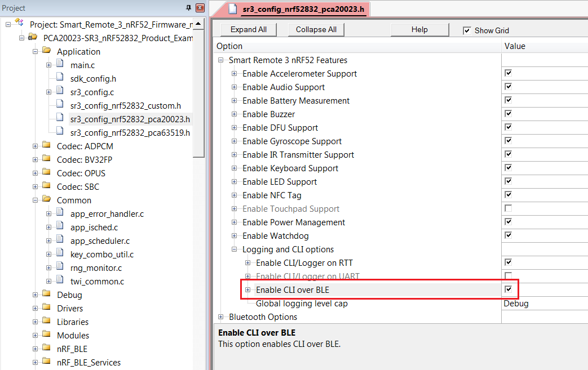Click the sr3_config_nrf52832_pca63519.h file icon
The image size is (588, 370).
click(60, 131)
